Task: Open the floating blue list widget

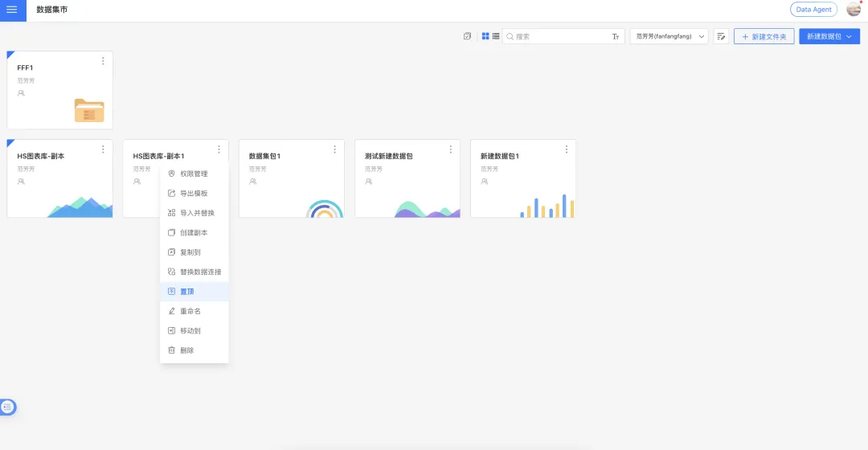Action: 8,407
